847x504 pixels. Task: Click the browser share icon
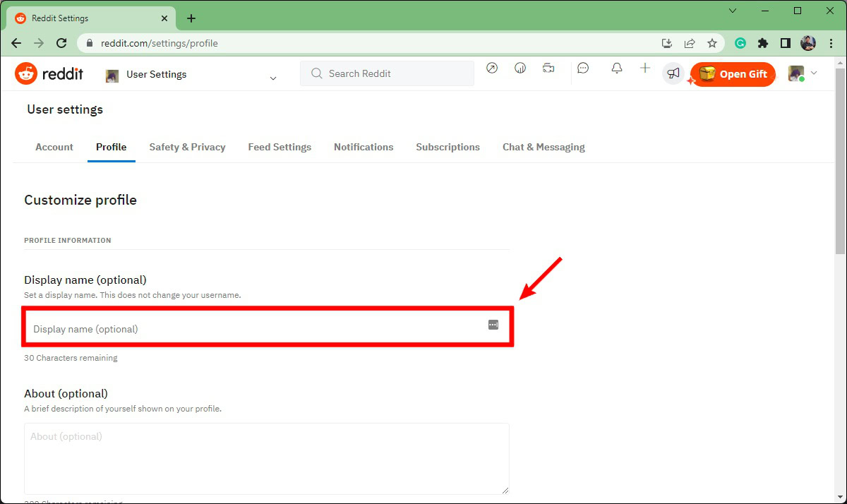[x=690, y=42]
